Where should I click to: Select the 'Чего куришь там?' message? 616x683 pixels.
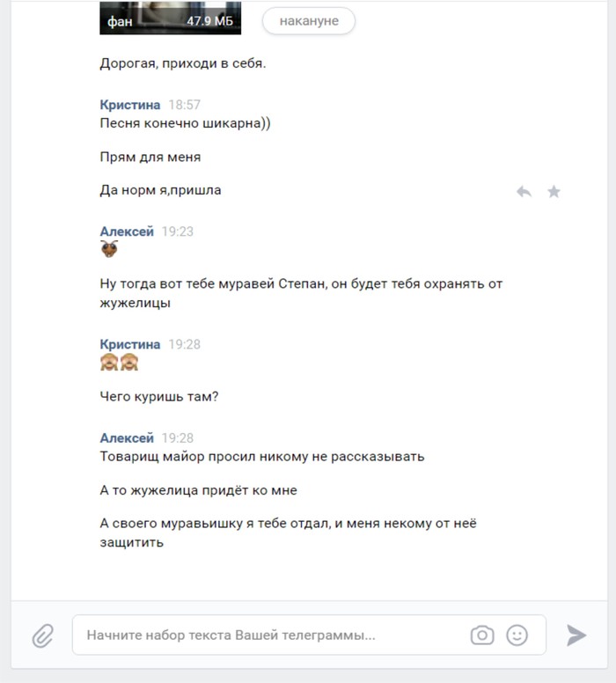pos(159,396)
